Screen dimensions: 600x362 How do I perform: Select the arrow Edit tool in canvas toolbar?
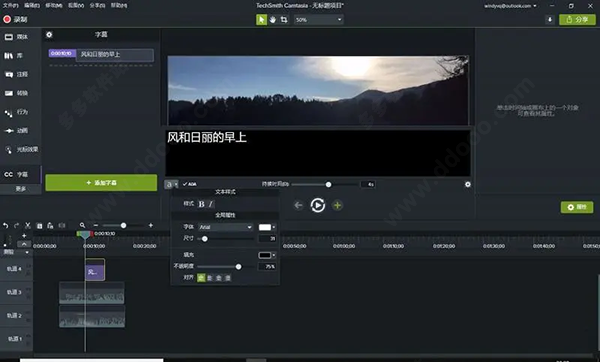tap(261, 20)
